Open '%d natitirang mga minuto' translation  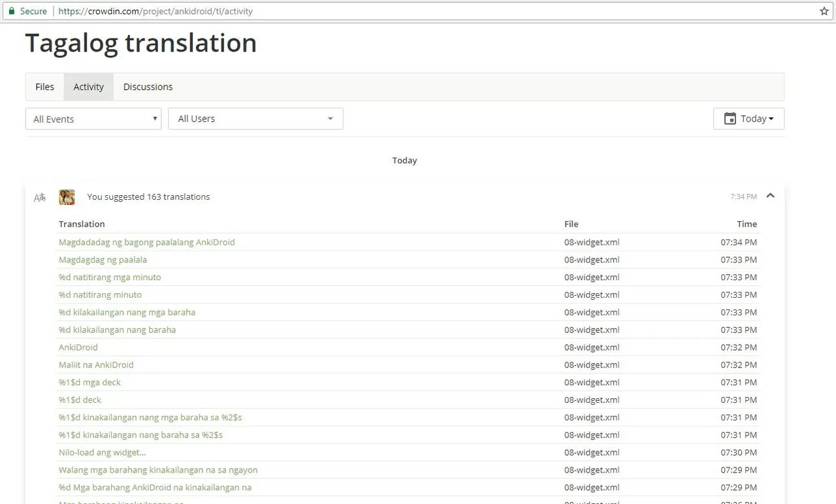[110, 277]
